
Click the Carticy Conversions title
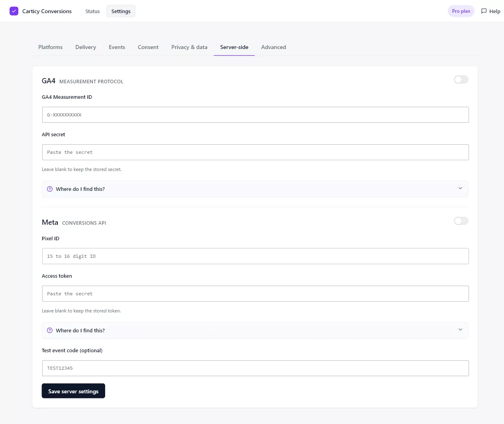click(47, 11)
